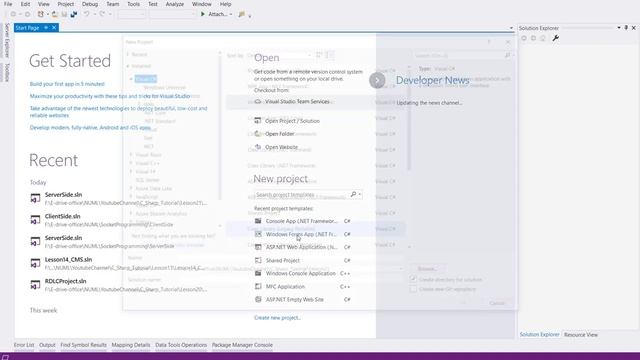Image resolution: width=640 pixels, height=360 pixels.
Task: Click the Open Website globe icon
Action: 258,147
